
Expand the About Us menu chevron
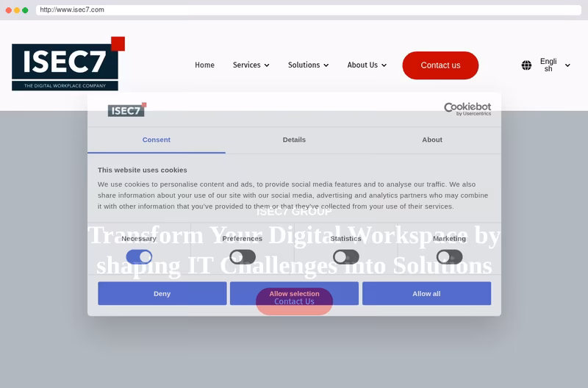click(384, 65)
